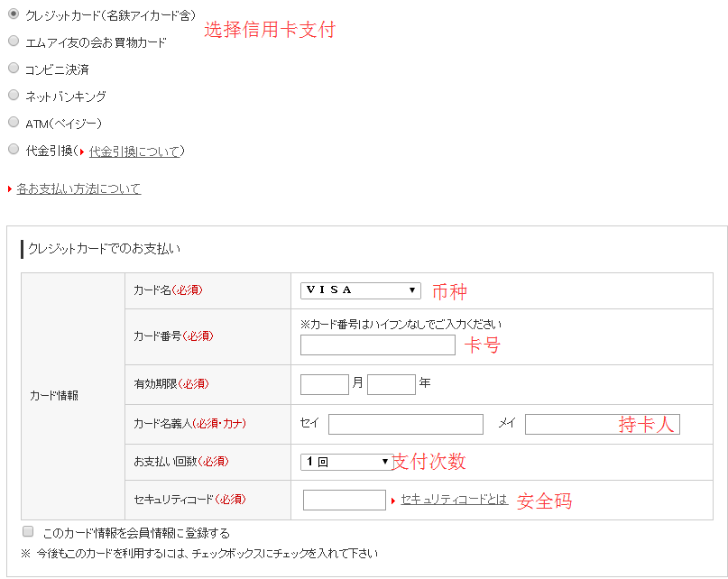Click the メイ cardholder name field
728x579 pixels.
pyautogui.click(x=602, y=424)
